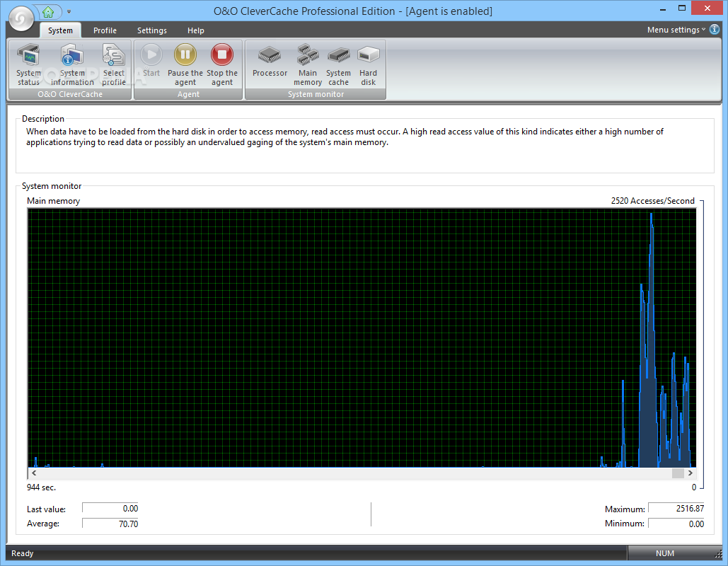Minimize the CleverCache window

(x=663, y=8)
